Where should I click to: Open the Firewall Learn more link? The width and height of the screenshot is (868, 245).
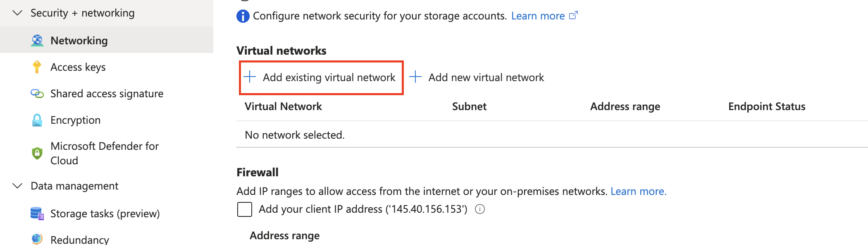(638, 191)
